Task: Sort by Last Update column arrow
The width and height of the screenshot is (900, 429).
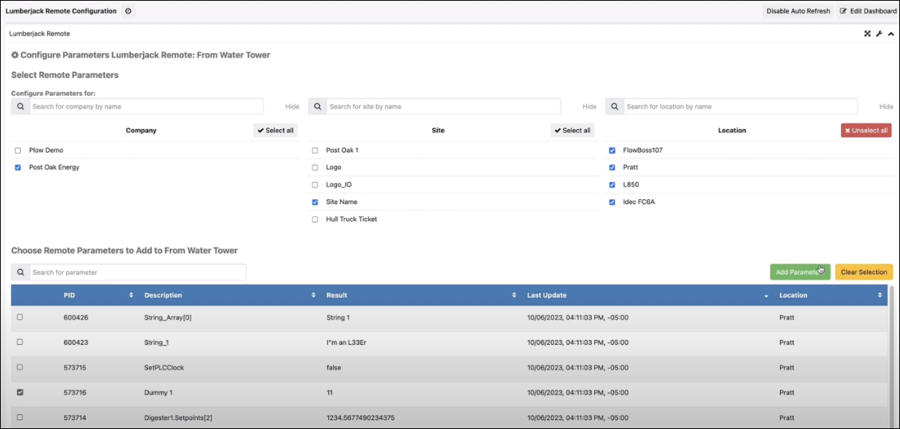Action: click(766, 296)
